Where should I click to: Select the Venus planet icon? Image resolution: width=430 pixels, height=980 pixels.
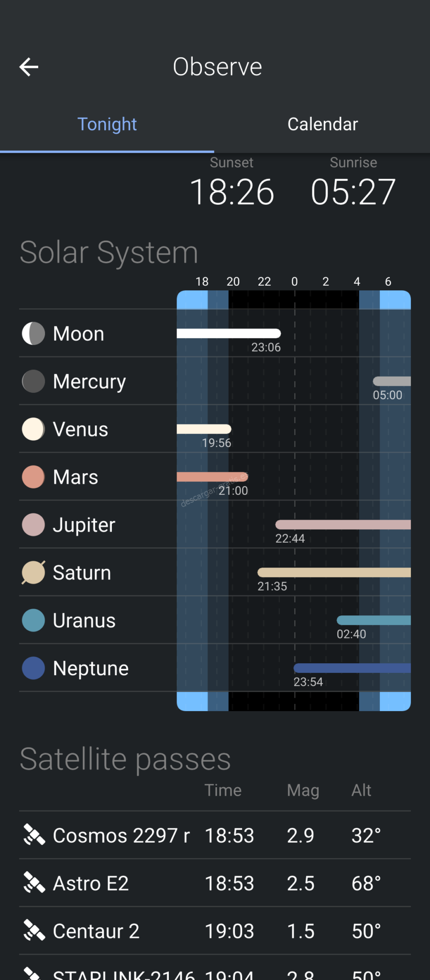coord(33,429)
